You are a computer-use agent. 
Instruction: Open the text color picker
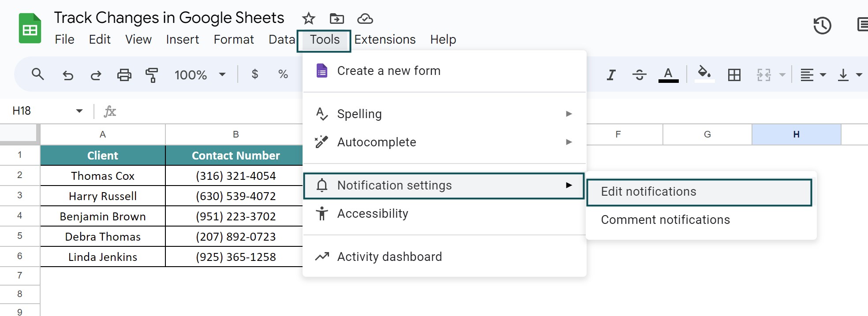click(668, 75)
